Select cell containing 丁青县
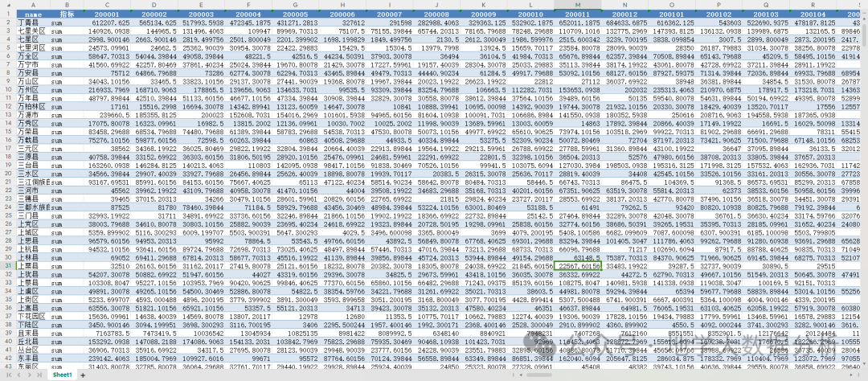 click(x=33, y=23)
